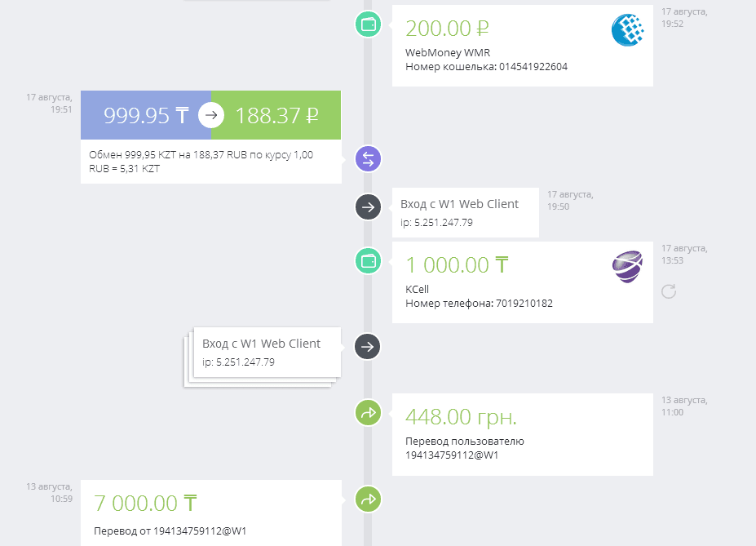Screen dimensions: 756x546
Task: Open the transfer to 194134759112@W1 card
Action: pyautogui.click(x=523, y=434)
